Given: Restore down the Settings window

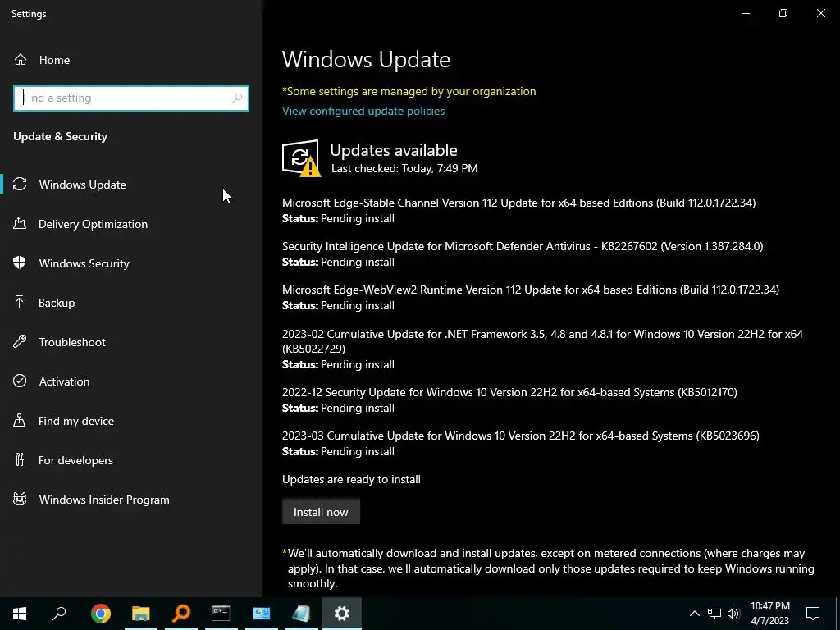Looking at the screenshot, I should click(x=783, y=13).
